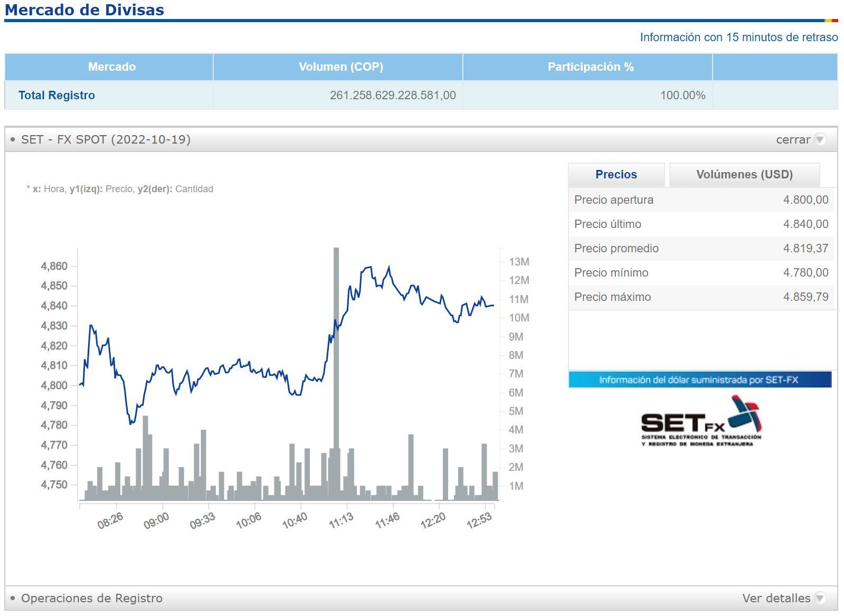Switch to the Volúmenes (USD) tab

(x=744, y=175)
